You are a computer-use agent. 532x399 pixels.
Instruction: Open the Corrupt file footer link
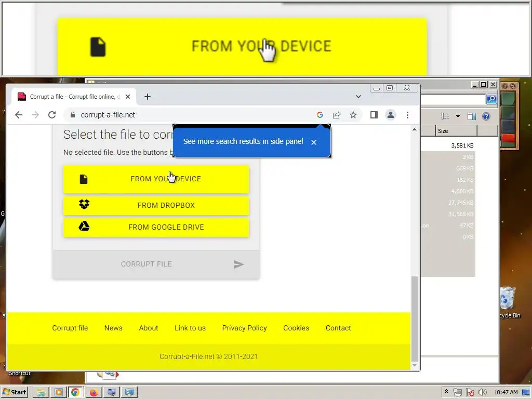pos(70,328)
